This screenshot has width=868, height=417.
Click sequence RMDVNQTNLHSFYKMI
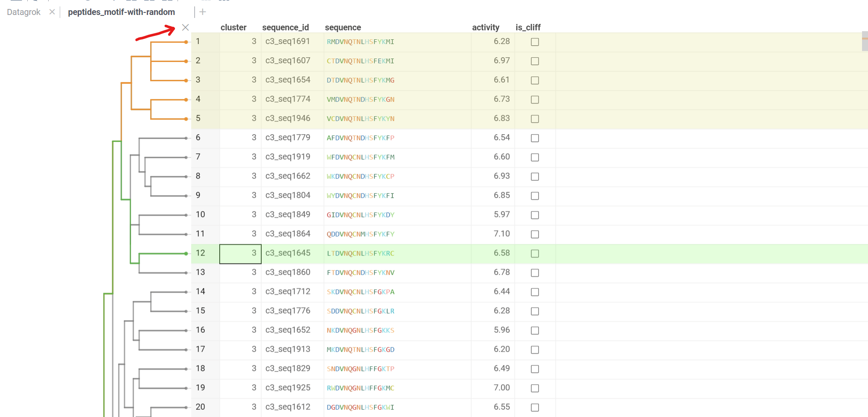tap(361, 42)
